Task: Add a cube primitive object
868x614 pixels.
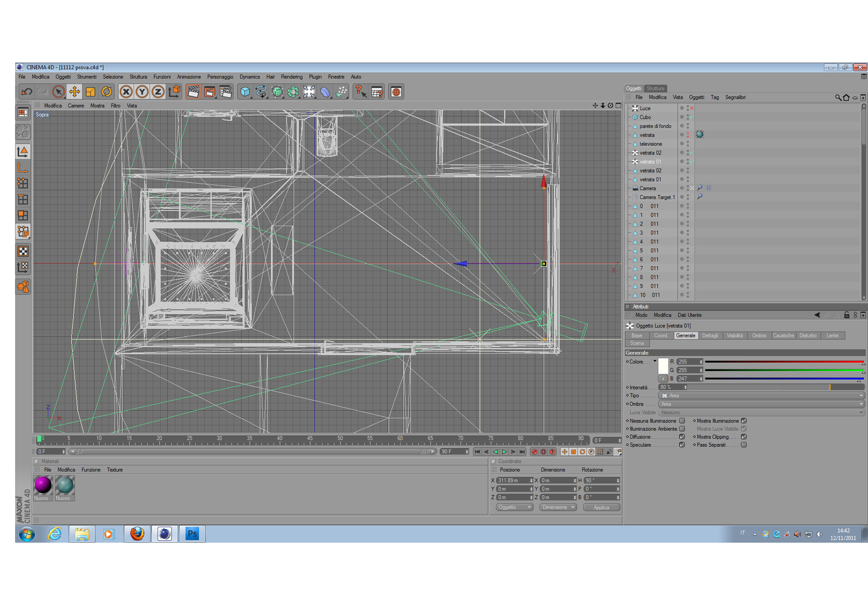Action: 245,92
